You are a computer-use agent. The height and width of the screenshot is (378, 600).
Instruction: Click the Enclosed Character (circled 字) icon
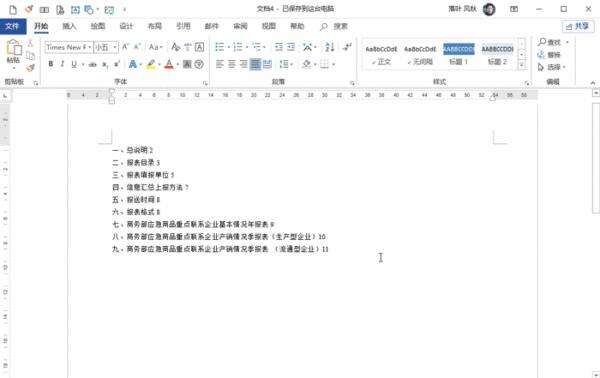(x=199, y=64)
